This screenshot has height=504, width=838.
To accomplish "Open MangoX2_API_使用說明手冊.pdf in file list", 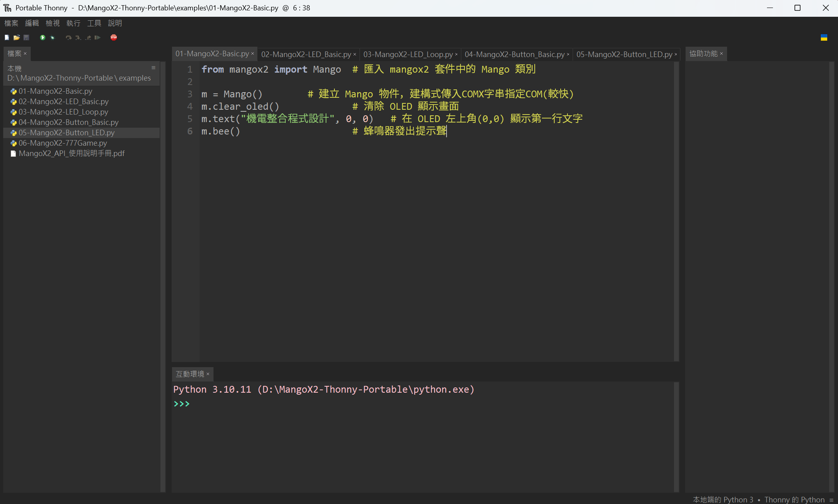I will (71, 153).
